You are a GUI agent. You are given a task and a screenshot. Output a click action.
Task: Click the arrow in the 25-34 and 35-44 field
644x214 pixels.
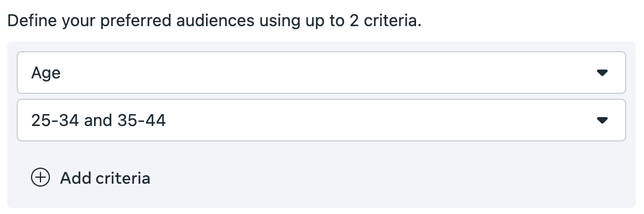602,121
